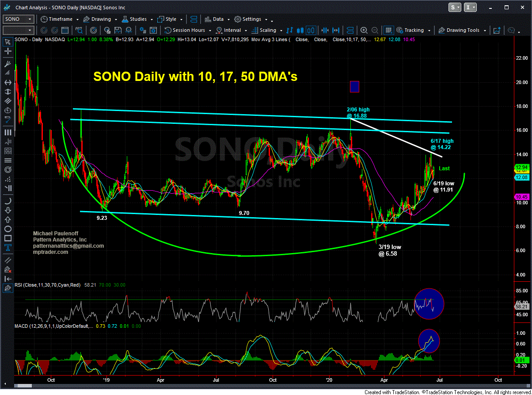This screenshot has width=532, height=395.
Task: Toggle the data window grid button
Action: point(388,30)
